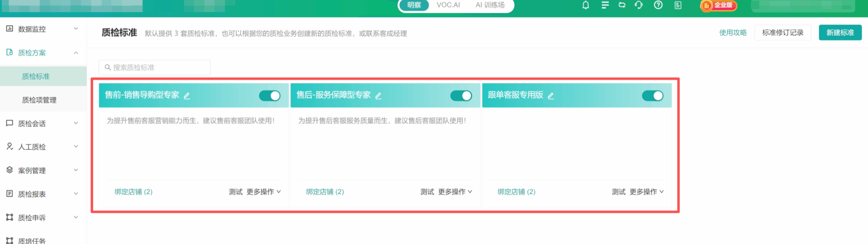Open the notification bell icon
This screenshot has width=868, height=244.
(586, 5)
